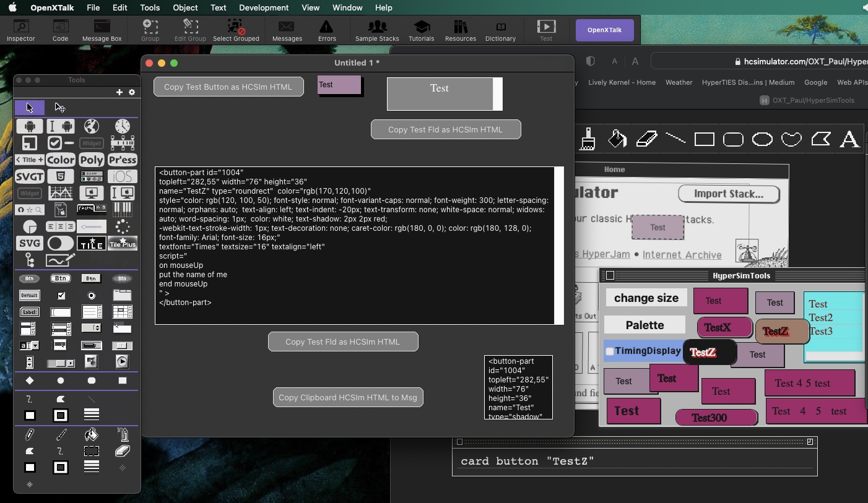This screenshot has width=868, height=503.
Task: Click the change size button
Action: point(646,298)
